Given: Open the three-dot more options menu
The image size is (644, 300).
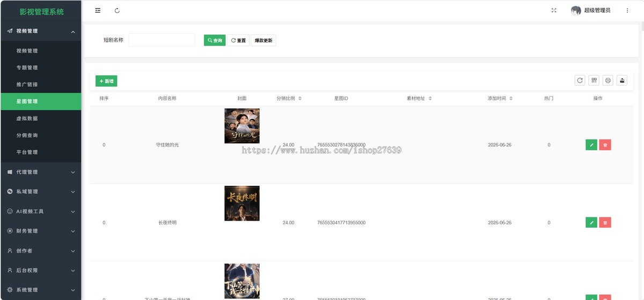Looking at the screenshot, I should pyautogui.click(x=627, y=11).
